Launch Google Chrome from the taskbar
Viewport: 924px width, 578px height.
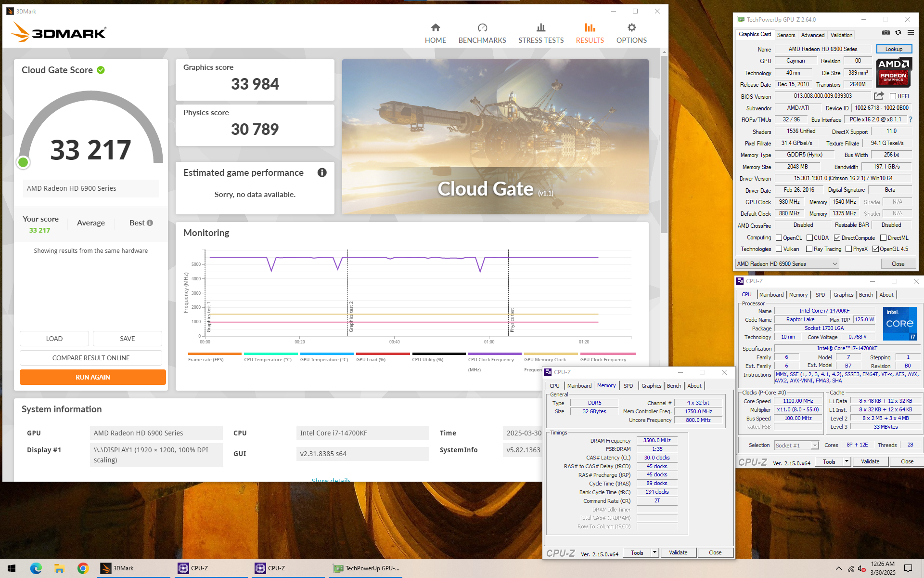83,568
